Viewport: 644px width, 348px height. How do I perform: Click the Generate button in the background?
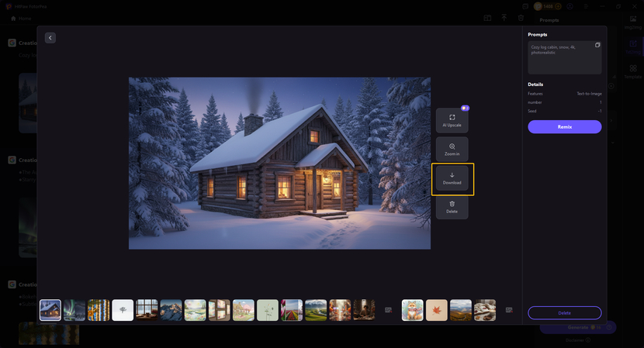click(578, 328)
